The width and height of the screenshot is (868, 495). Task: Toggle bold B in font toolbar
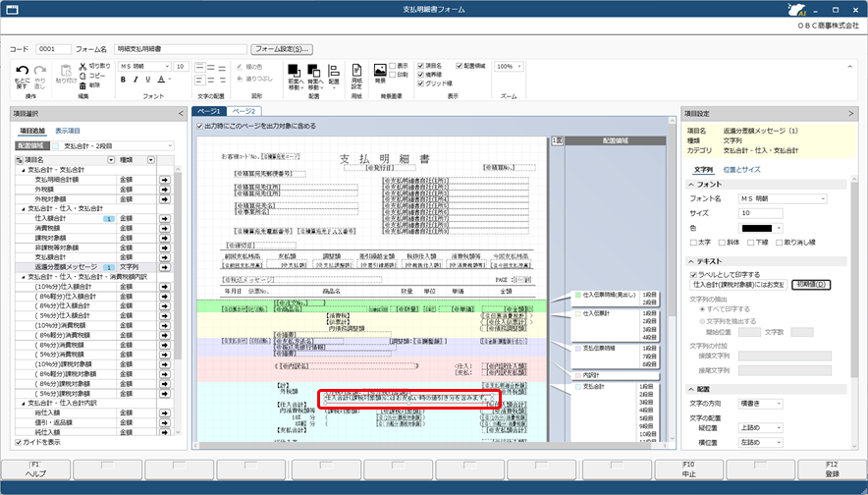tap(123, 80)
